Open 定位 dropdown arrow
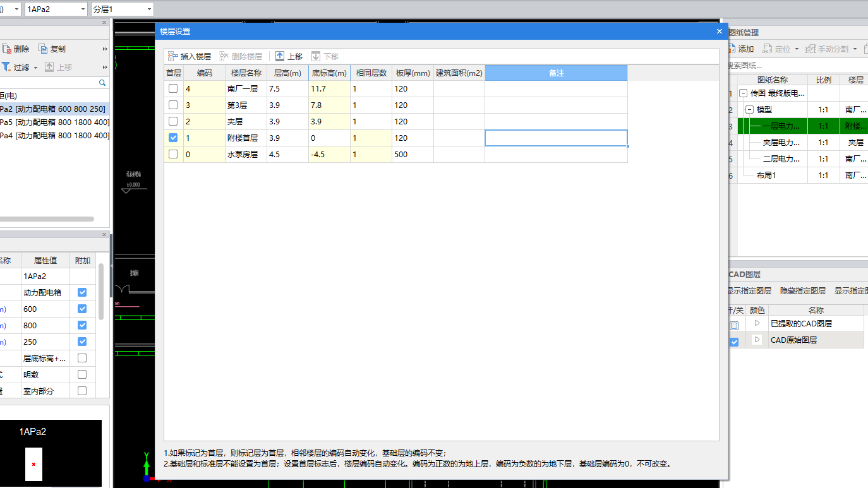The image size is (868, 488). point(797,49)
